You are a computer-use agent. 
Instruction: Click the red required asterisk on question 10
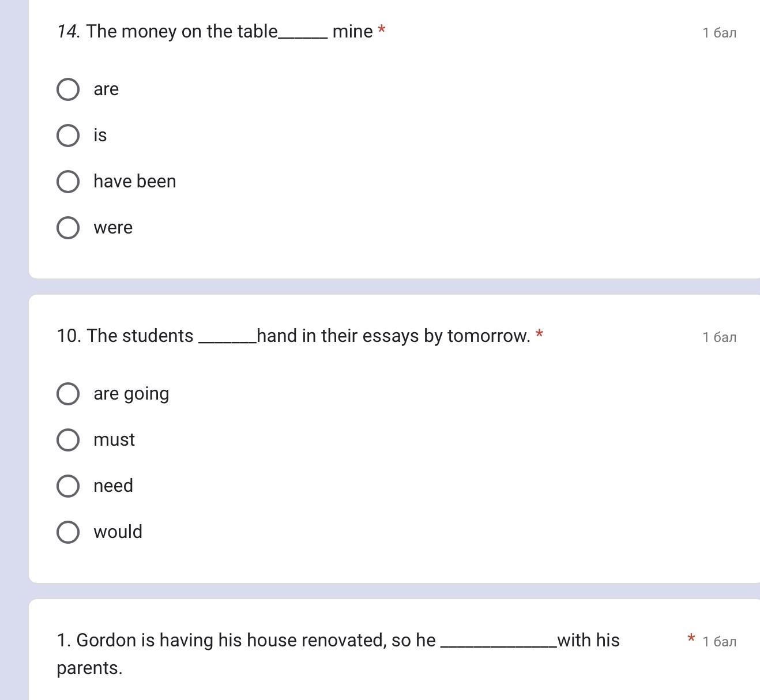coord(539,334)
